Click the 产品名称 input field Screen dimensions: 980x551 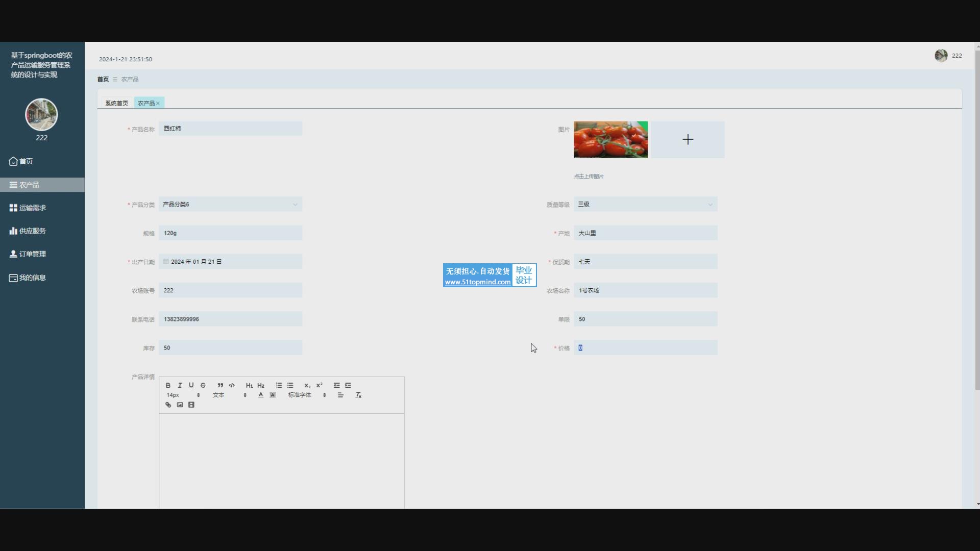[230, 129]
